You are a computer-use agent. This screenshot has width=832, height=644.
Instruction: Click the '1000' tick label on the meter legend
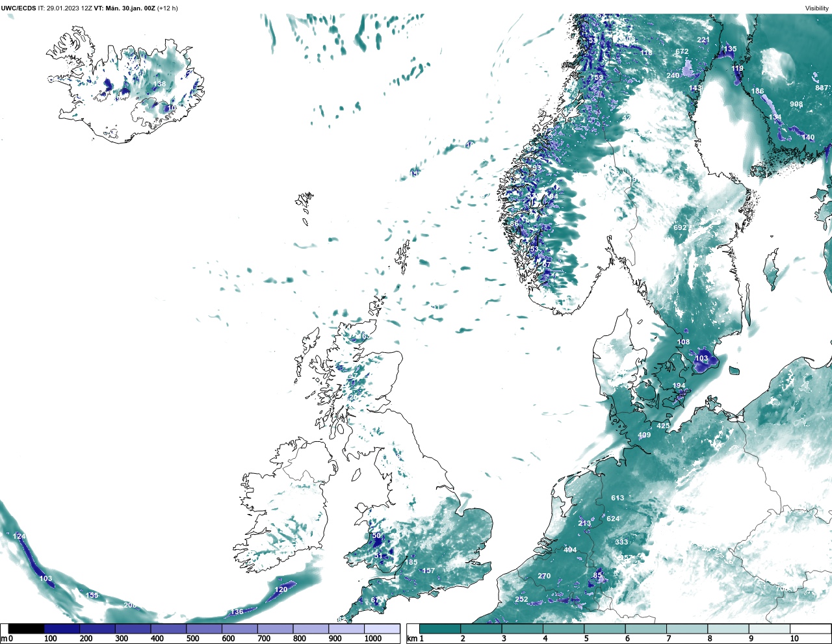tap(373, 639)
